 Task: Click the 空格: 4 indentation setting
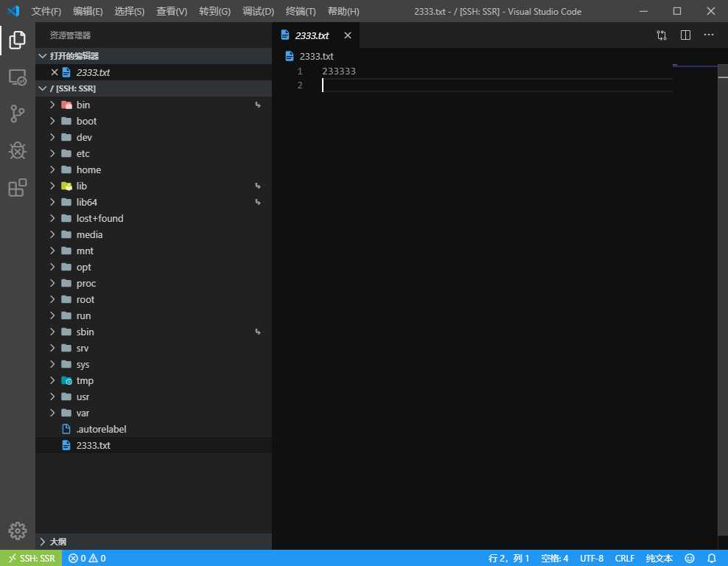point(554,558)
